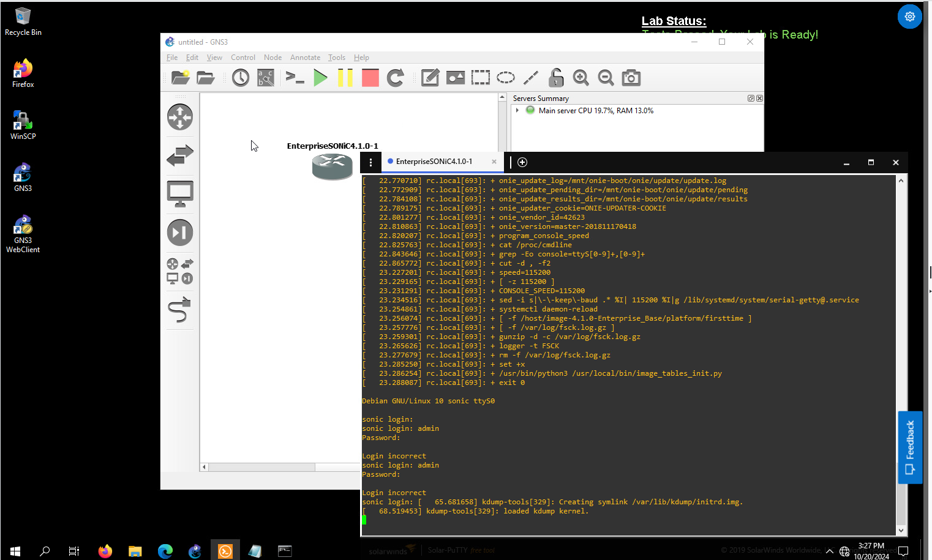
Task: Open the File menu in GNS3
Action: click(x=172, y=58)
